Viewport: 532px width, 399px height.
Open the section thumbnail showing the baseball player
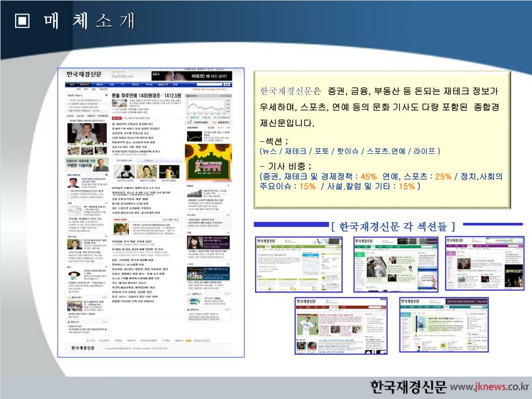tap(341, 326)
